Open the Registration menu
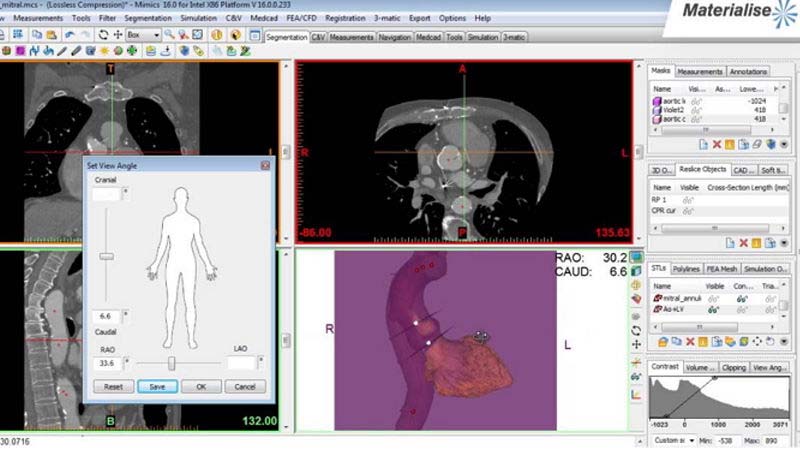The height and width of the screenshot is (450, 800). [345, 18]
